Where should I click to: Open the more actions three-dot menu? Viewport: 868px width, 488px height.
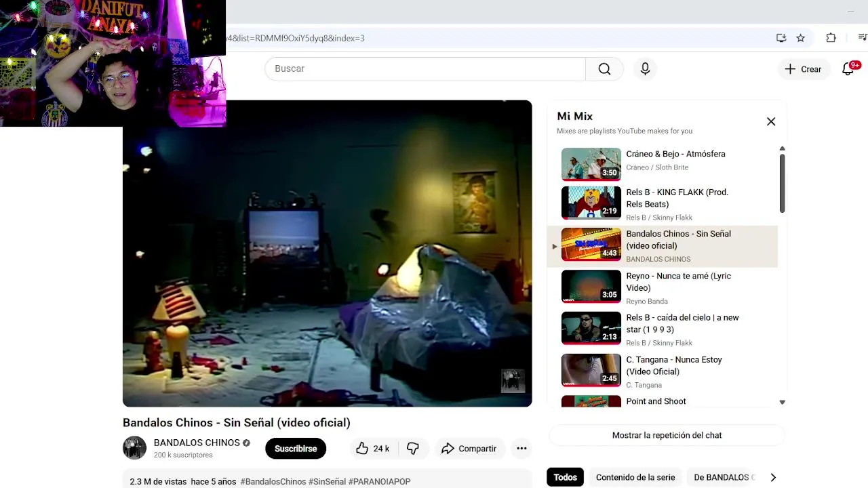[x=521, y=449]
